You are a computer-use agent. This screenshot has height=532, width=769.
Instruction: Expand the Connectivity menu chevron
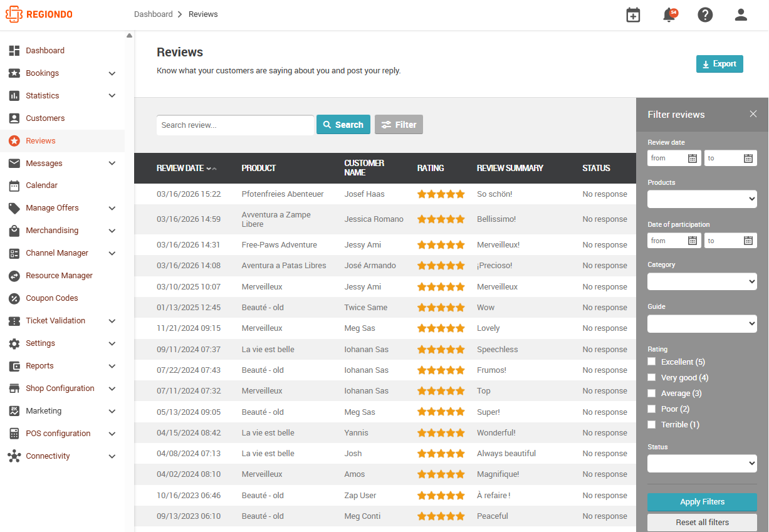tap(112, 456)
